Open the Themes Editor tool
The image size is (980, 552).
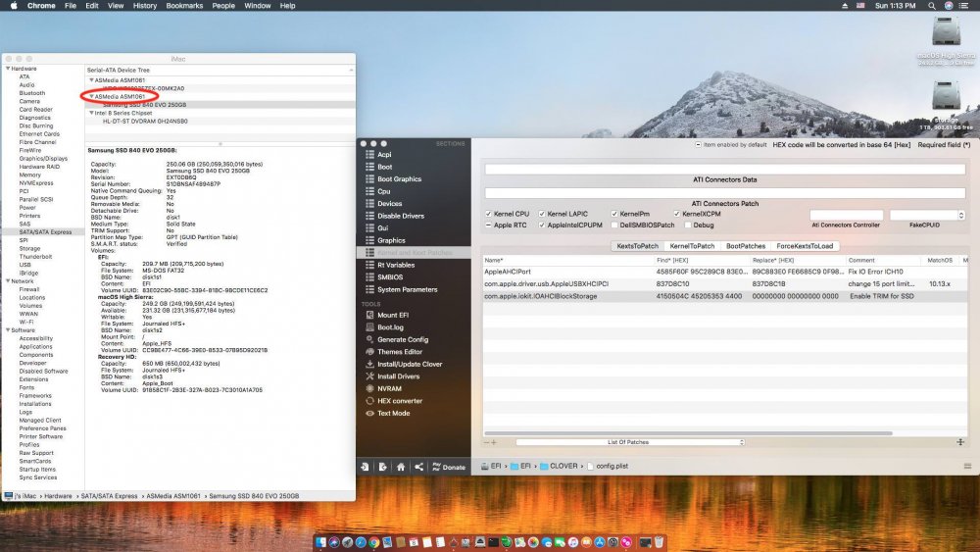[x=400, y=351]
